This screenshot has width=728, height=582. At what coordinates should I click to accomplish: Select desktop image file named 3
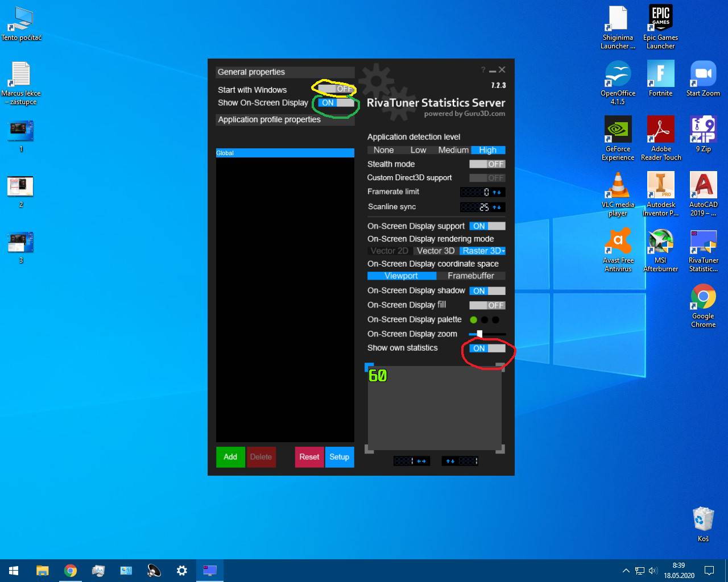(x=21, y=247)
